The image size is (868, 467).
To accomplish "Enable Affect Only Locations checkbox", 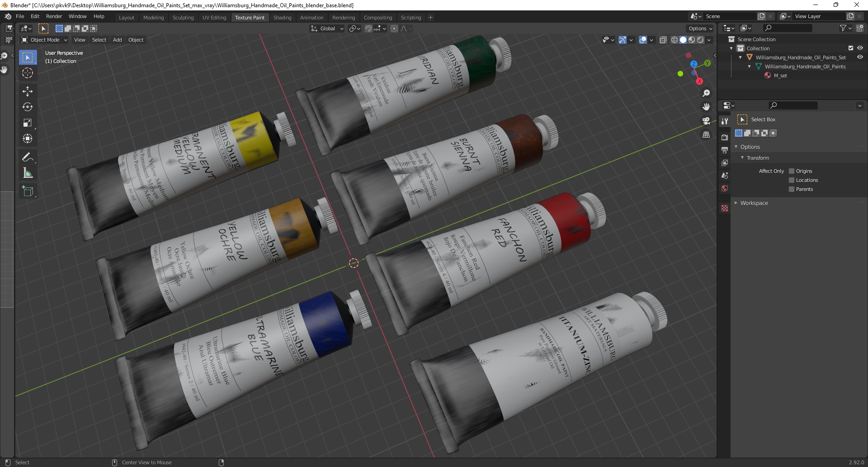I will pyautogui.click(x=792, y=180).
